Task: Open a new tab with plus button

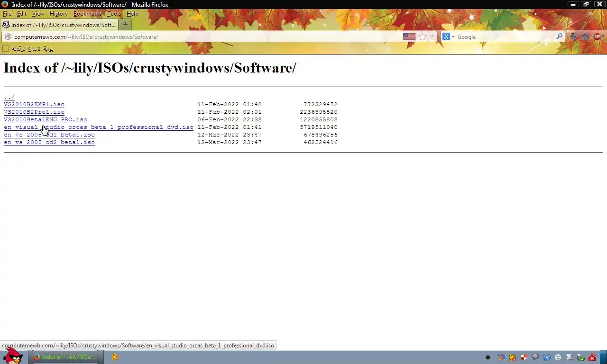Action: click(125, 25)
